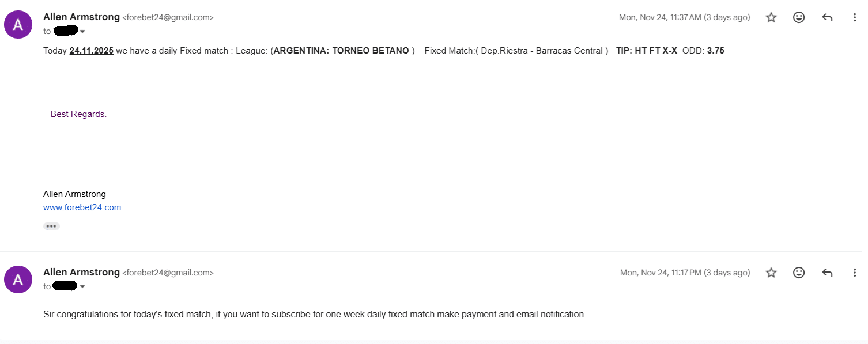Open more options for the first email

(855, 17)
